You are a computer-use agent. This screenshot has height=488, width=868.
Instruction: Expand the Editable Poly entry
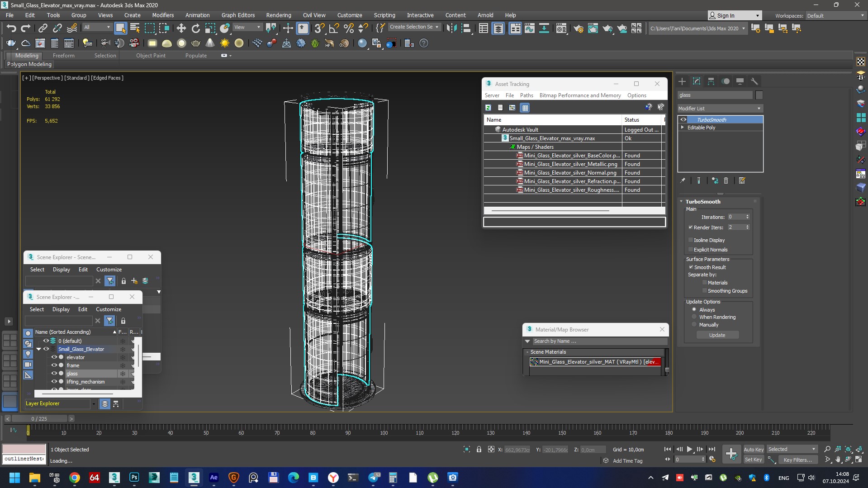683,128
